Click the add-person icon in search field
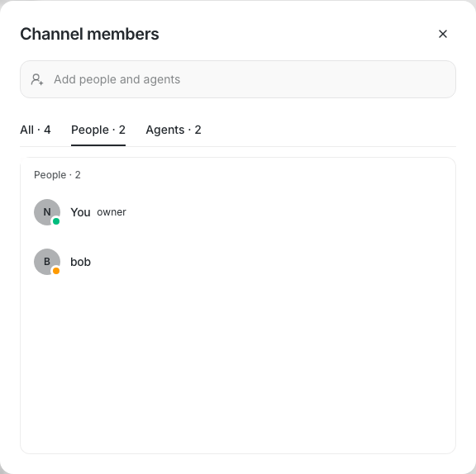Image resolution: width=476 pixels, height=474 pixels. [37, 79]
